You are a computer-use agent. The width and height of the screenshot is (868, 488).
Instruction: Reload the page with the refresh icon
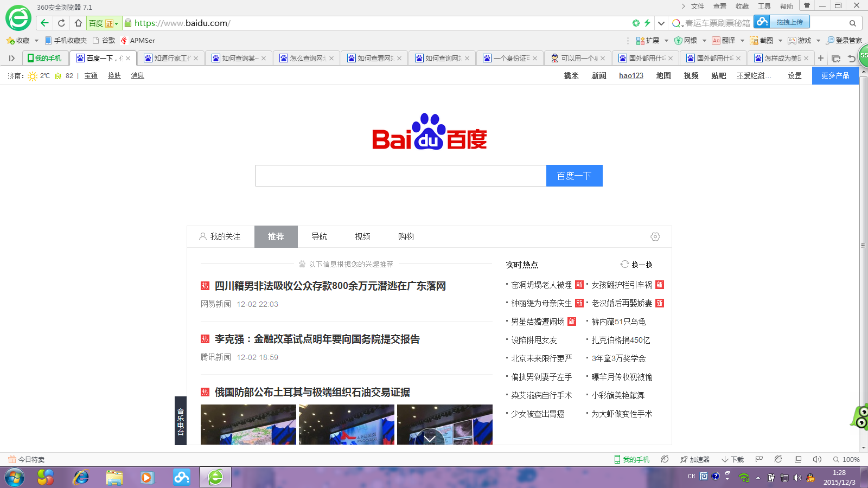click(61, 23)
